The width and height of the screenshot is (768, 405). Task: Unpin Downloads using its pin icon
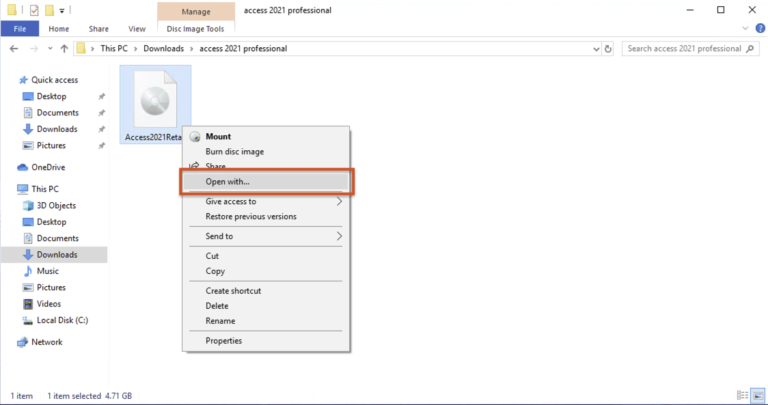tap(101, 129)
